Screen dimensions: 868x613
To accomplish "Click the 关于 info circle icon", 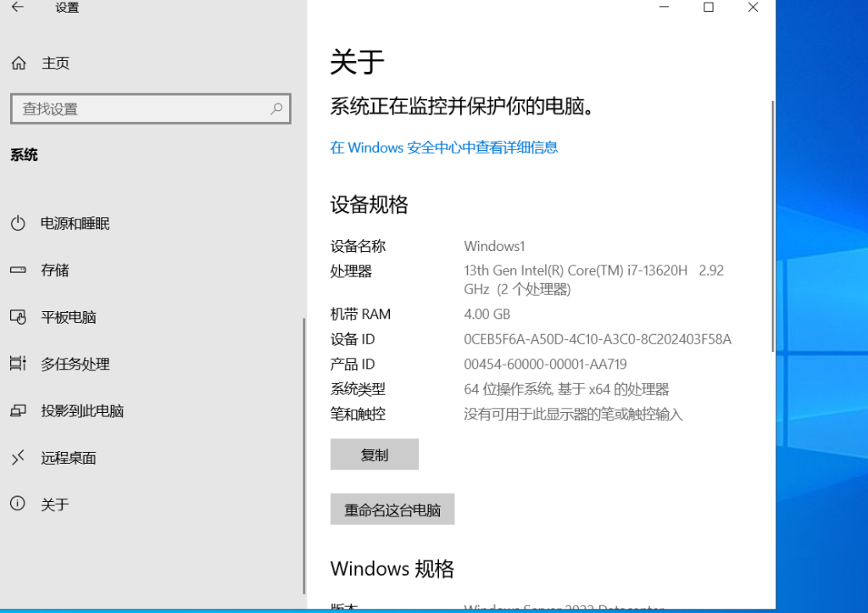I will click(x=19, y=504).
